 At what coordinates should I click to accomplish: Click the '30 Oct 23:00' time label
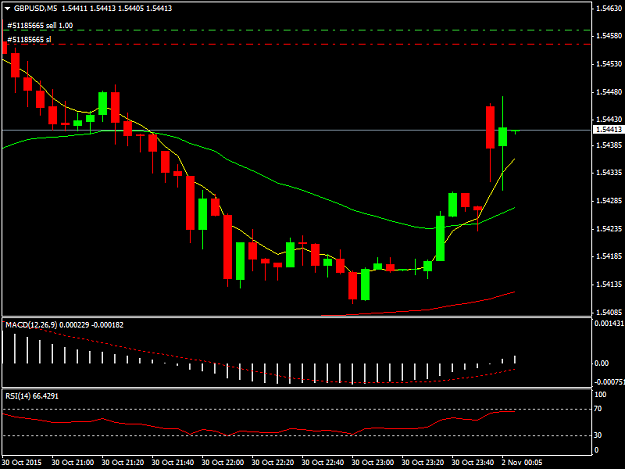pyautogui.click(x=373, y=463)
